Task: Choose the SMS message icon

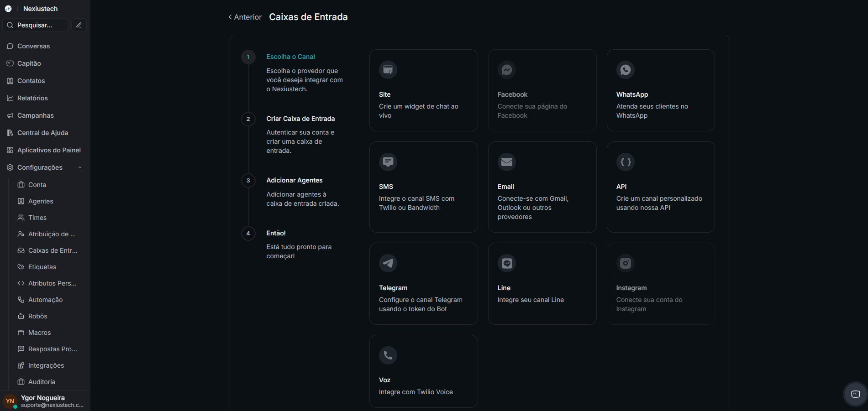Action: (x=388, y=162)
